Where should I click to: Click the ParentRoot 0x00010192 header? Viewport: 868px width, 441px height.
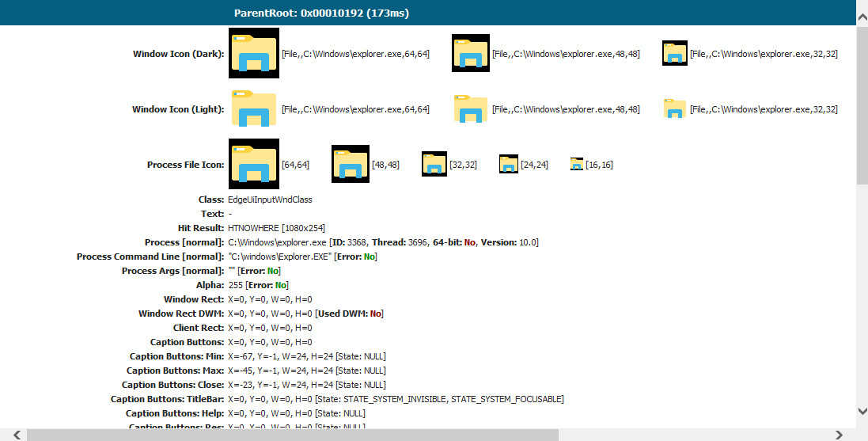[321, 13]
